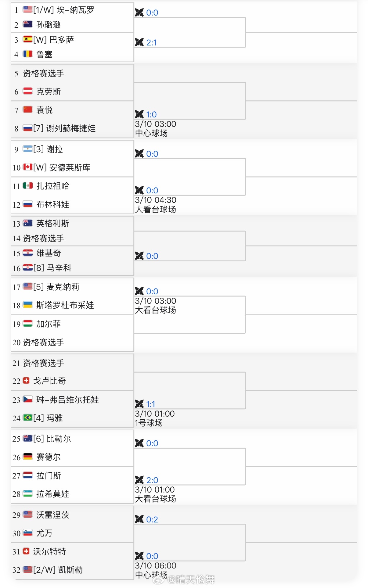Click the crossed rackets icon beside 1:0 score

(139, 114)
